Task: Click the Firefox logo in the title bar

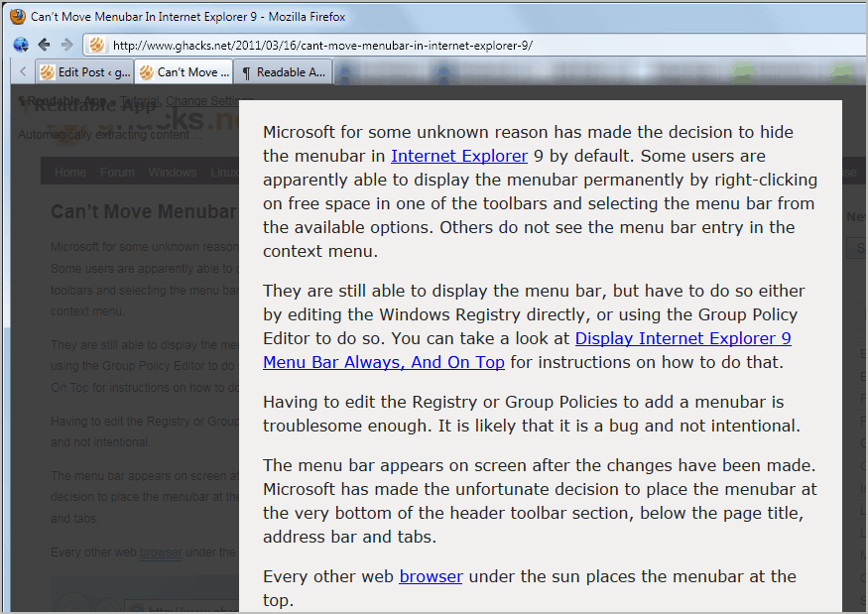Action: pos(18,16)
